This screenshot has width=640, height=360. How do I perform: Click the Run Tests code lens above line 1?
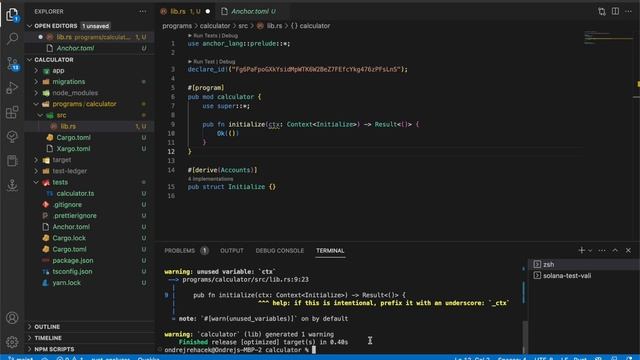[205, 36]
